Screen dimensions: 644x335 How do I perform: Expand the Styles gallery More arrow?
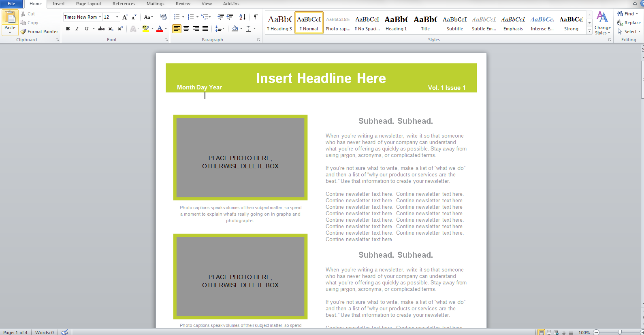[x=590, y=31]
